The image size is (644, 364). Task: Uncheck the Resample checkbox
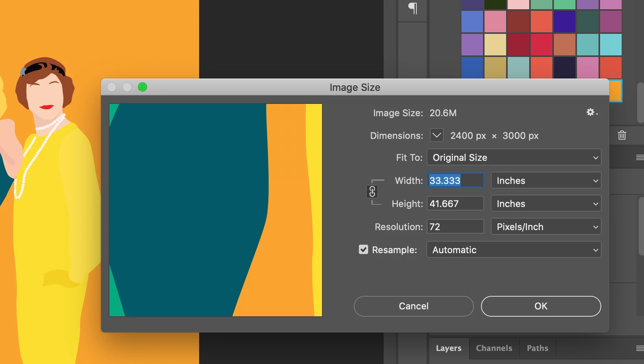pos(363,250)
